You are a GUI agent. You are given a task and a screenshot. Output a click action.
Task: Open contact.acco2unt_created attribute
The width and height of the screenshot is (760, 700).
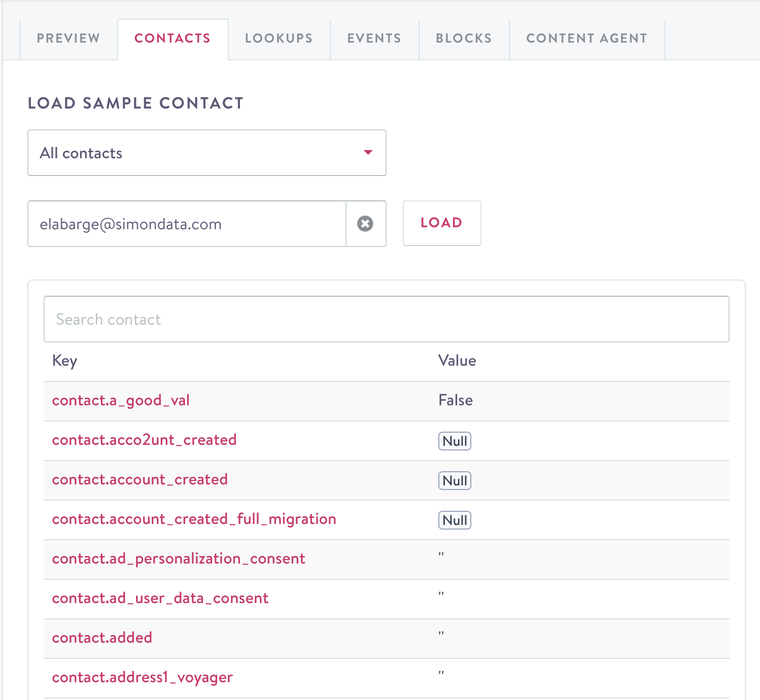tap(144, 440)
